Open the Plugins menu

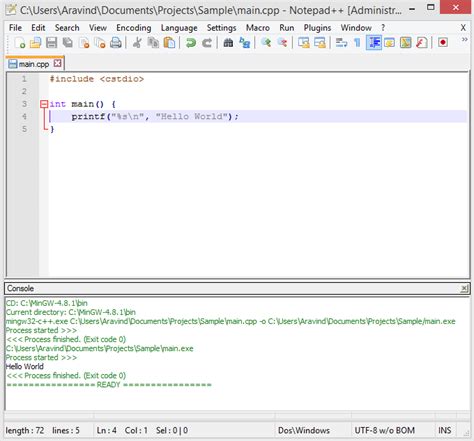[317, 28]
